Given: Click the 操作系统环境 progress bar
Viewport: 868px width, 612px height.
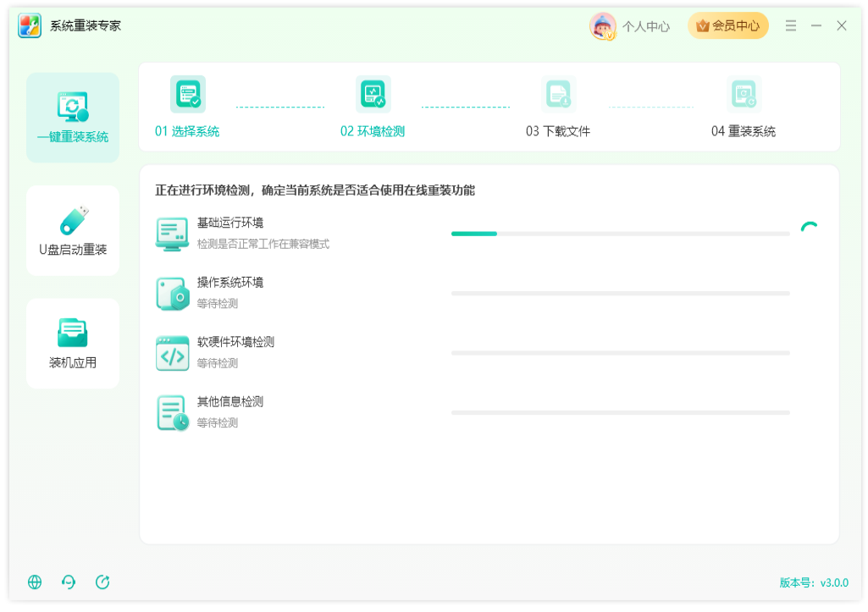Looking at the screenshot, I should 620,293.
